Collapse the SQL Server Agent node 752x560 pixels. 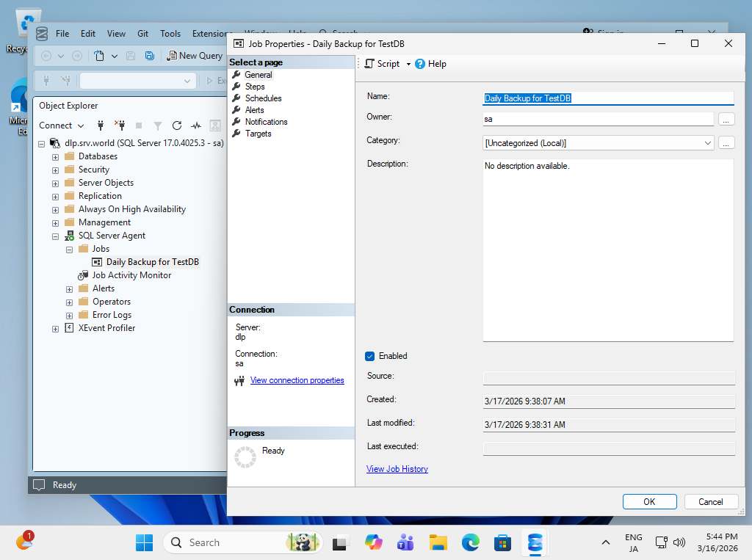tap(56, 236)
